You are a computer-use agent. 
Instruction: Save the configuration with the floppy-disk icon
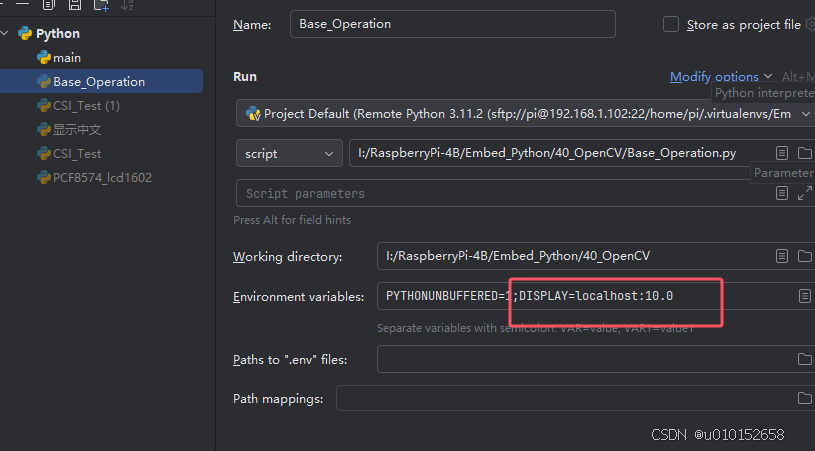(75, 5)
